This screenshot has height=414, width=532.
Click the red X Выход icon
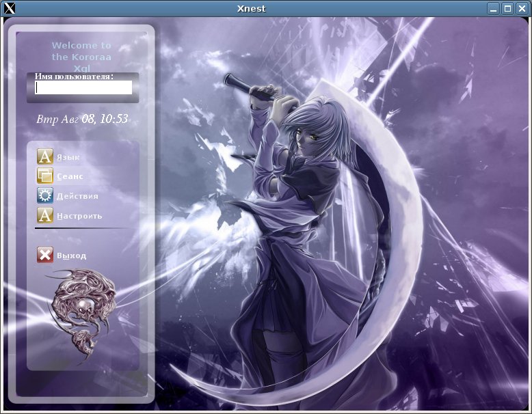(x=44, y=255)
